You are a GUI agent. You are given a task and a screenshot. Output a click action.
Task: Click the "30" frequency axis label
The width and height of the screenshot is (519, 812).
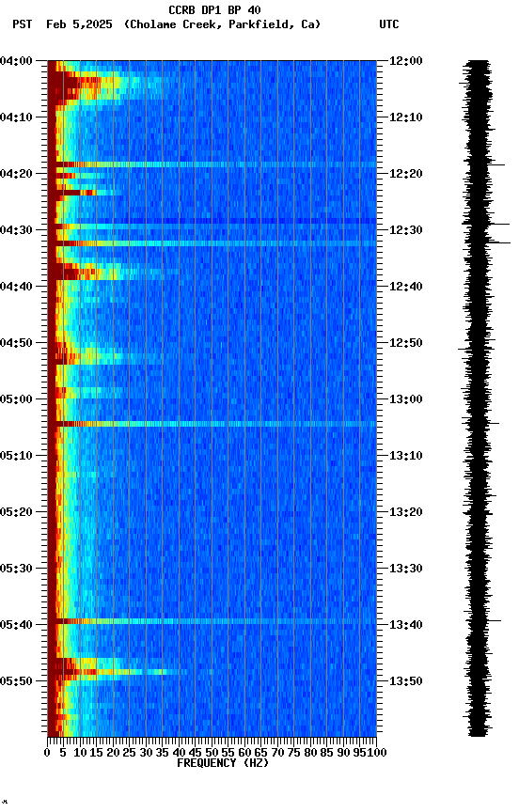click(x=146, y=754)
